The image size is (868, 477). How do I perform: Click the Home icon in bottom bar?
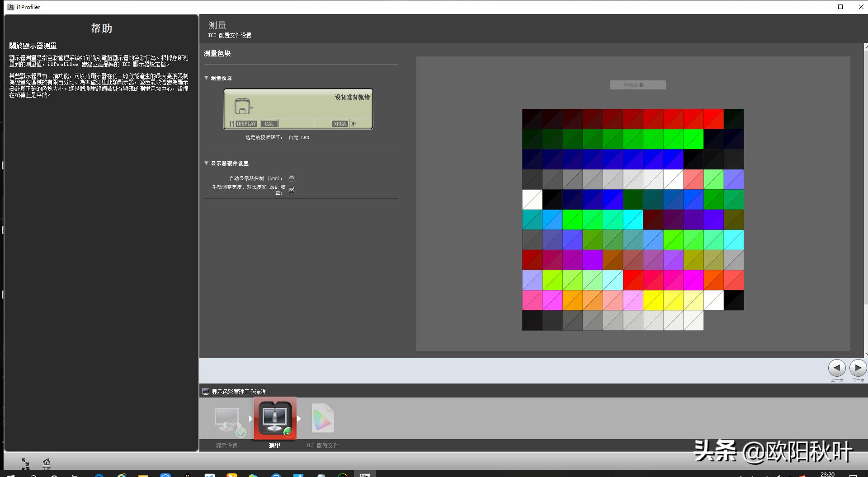(47, 463)
